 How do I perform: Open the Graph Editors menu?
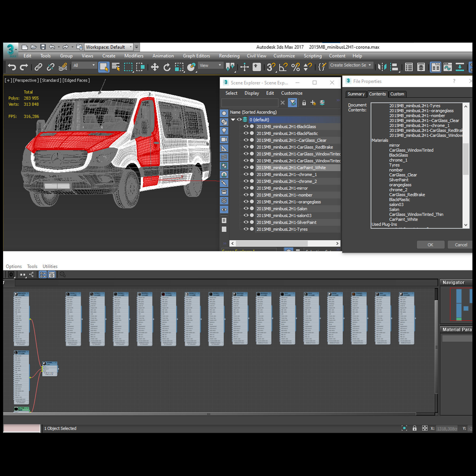tap(196, 56)
